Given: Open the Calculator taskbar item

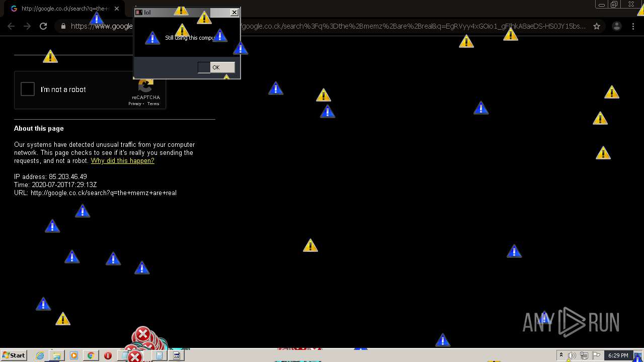Looking at the screenshot, I should (x=159, y=355).
